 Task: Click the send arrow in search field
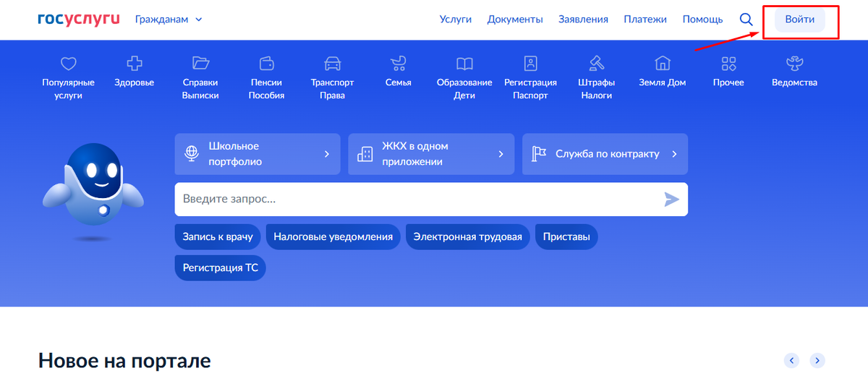[672, 200]
